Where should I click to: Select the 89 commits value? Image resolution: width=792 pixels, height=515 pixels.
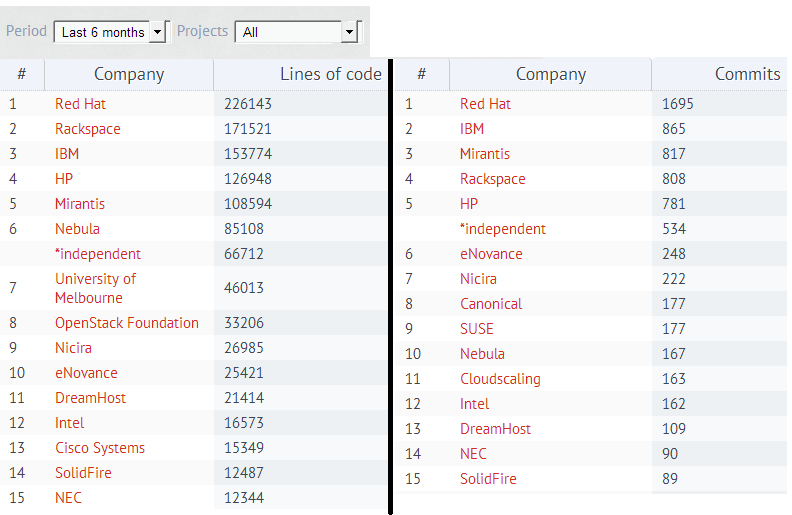[670, 479]
